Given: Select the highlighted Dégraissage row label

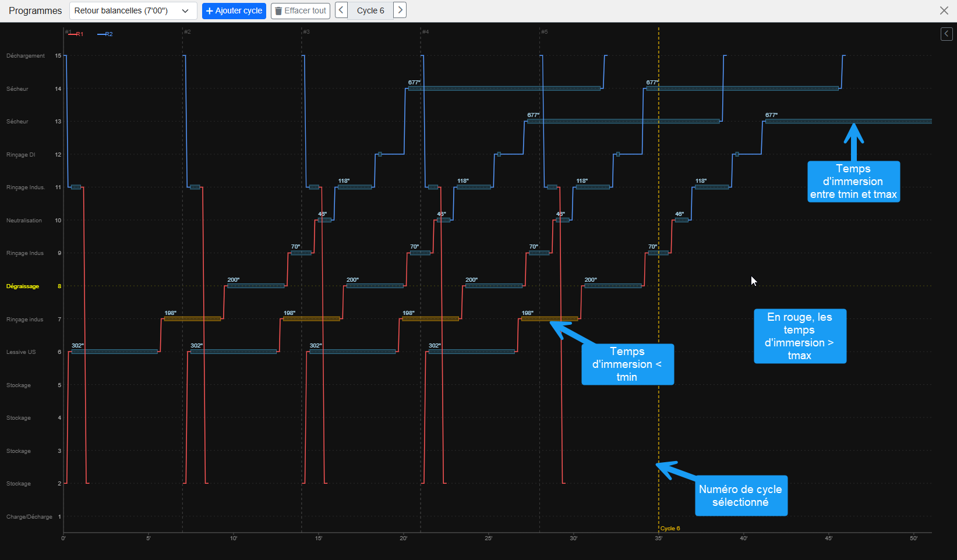Looking at the screenshot, I should pyautogui.click(x=23, y=286).
